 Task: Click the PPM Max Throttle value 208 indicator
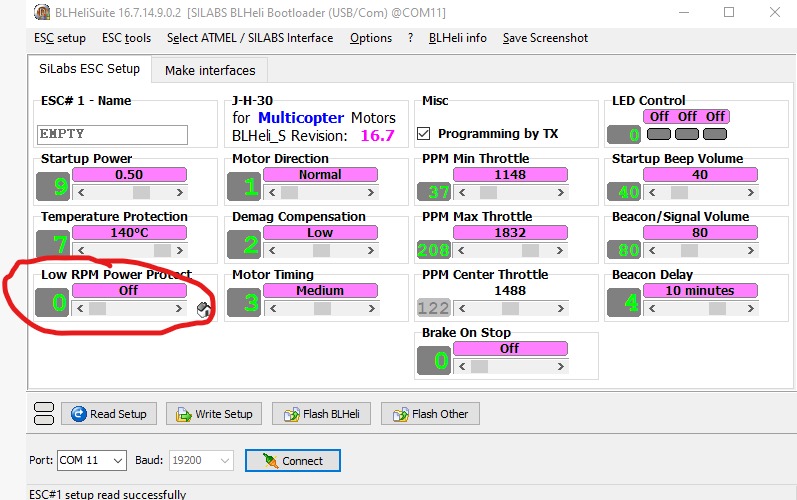tap(434, 249)
